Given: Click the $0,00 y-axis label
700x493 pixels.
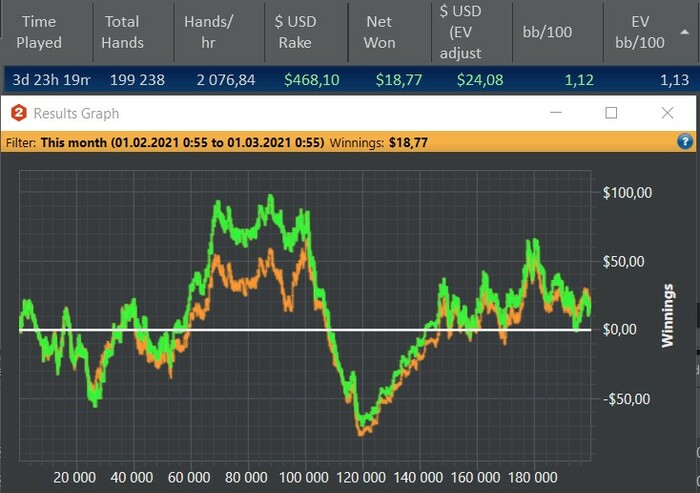Looking at the screenshot, I should point(620,330).
